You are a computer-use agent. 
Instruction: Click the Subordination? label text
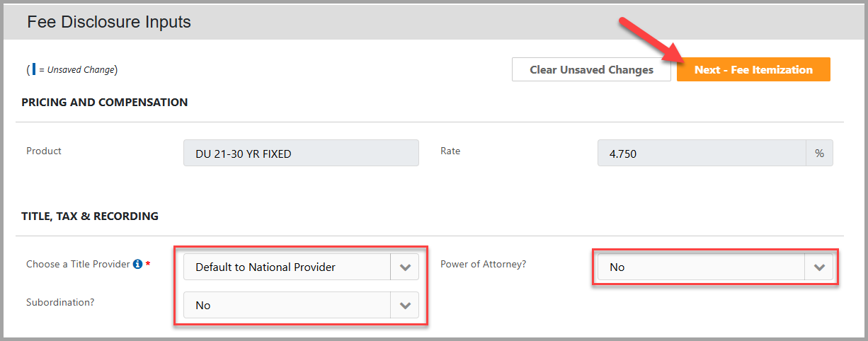click(60, 302)
